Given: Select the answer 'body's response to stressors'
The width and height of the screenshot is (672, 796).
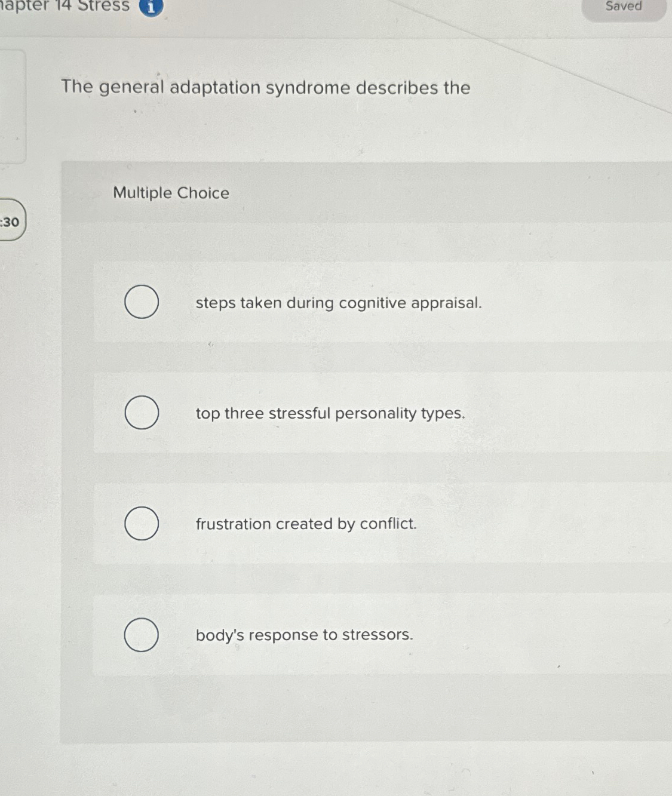Looking at the screenshot, I should coord(141,634).
